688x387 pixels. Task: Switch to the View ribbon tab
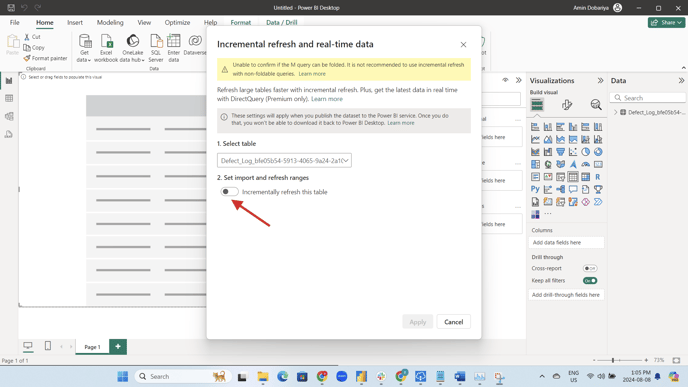click(144, 22)
